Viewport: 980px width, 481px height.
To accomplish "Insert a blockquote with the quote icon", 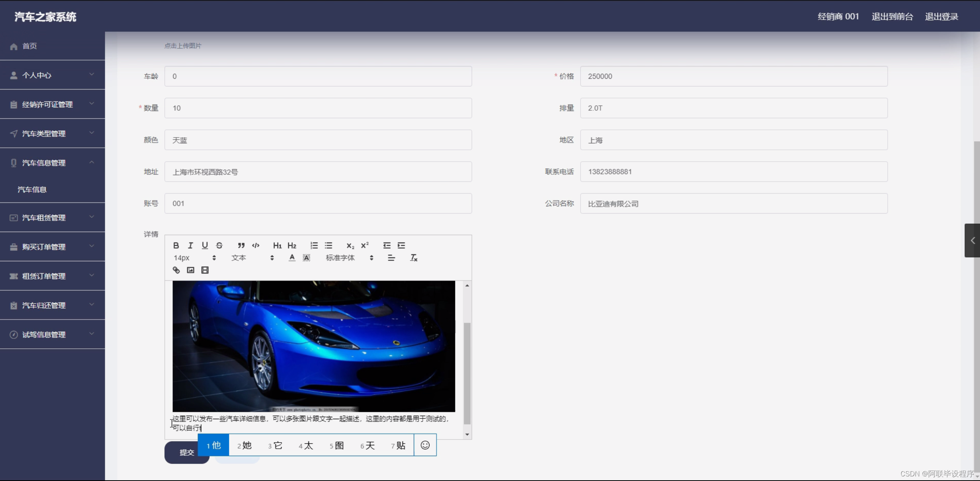I will [x=241, y=245].
